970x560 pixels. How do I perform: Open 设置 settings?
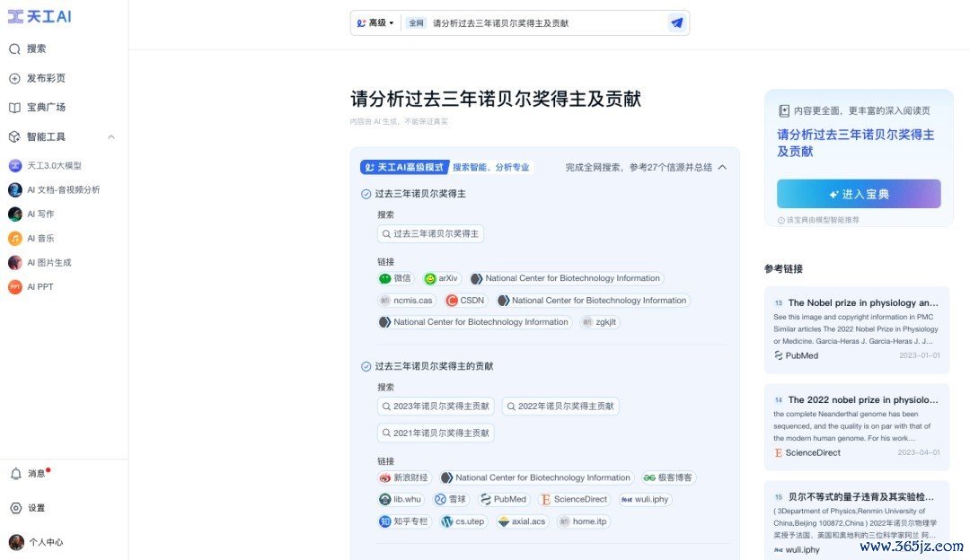point(28,507)
